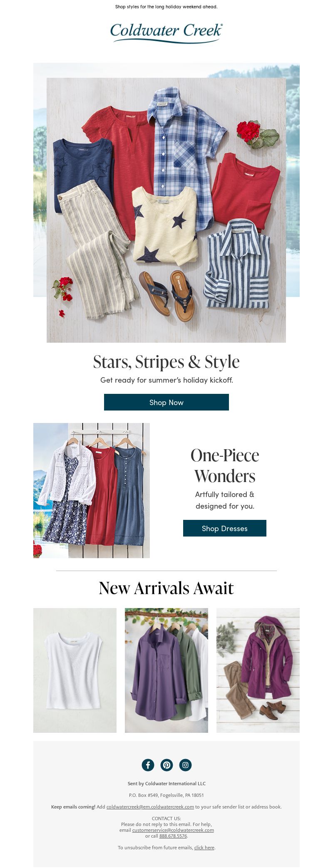Click the 888.678.5576 phone number link
Viewport: 333px width, 868px height.
(x=173, y=836)
